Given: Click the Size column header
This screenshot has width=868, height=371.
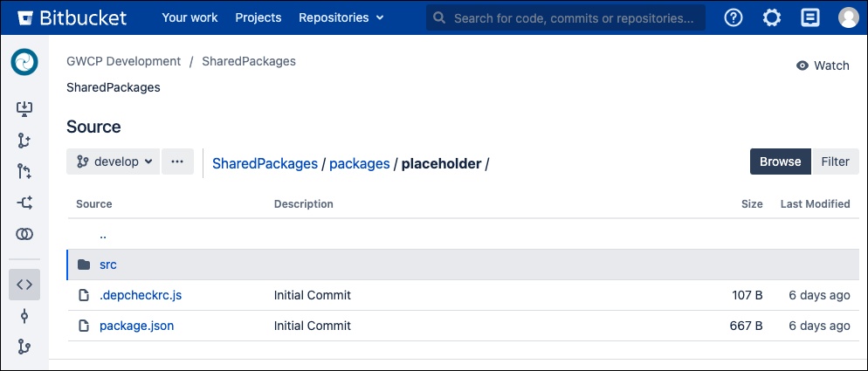Looking at the screenshot, I should (753, 203).
